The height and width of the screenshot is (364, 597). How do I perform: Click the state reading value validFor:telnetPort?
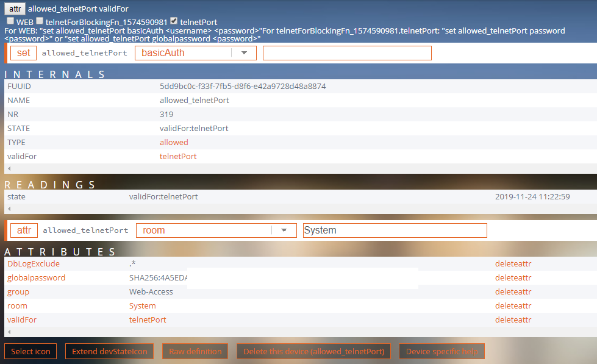[163, 197]
